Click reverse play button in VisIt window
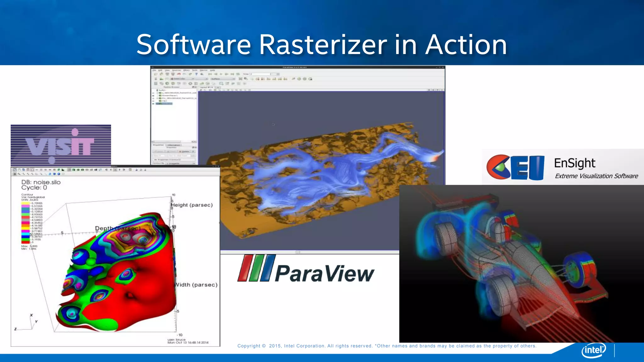 pyautogui.click(x=111, y=170)
